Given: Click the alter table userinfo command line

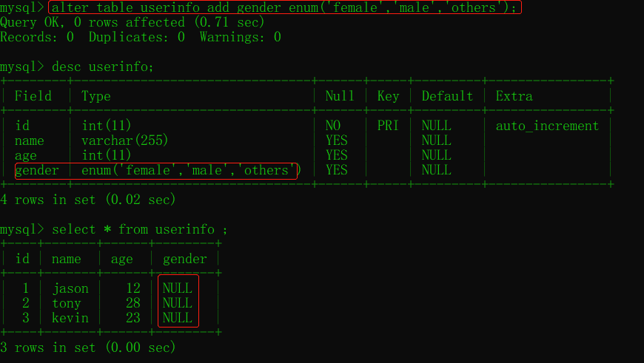Looking at the screenshot, I should pyautogui.click(x=284, y=7).
